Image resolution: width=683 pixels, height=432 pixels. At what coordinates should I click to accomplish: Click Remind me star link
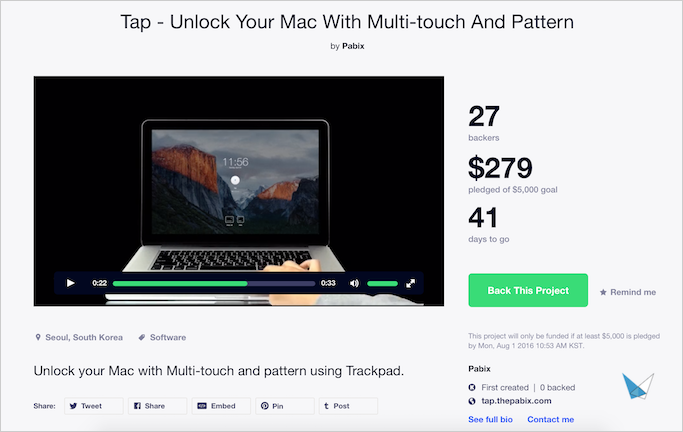click(x=628, y=292)
